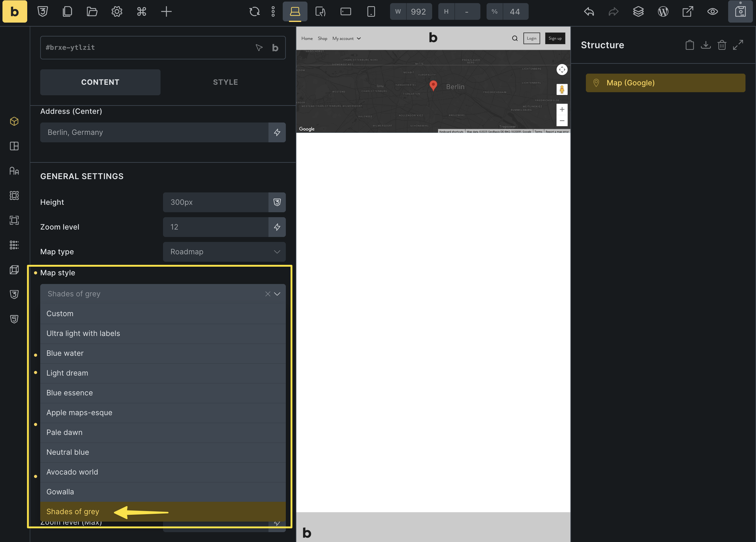The image size is (756, 542).
Task: Select the mobile portrait breakpoint icon
Action: click(x=371, y=12)
